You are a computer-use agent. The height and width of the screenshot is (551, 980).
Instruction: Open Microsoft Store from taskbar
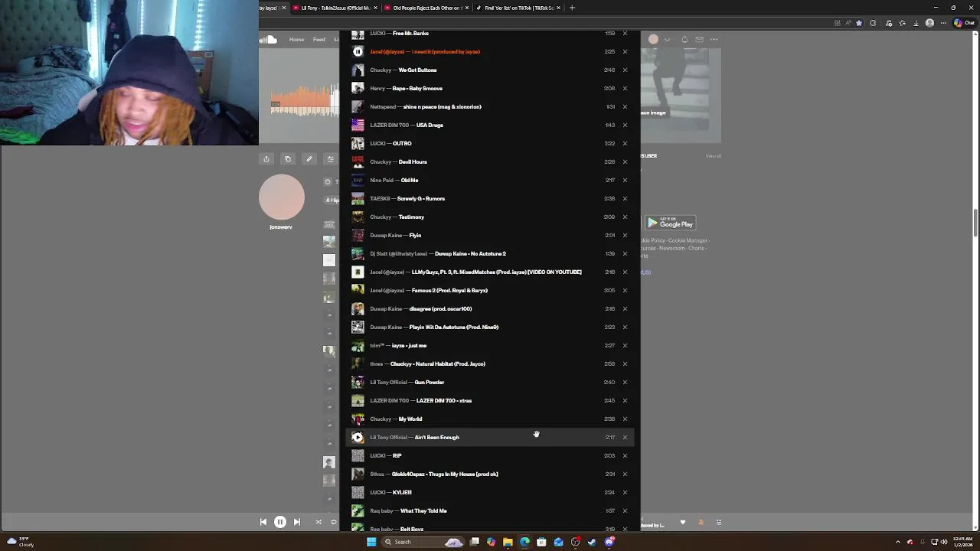[x=541, y=542]
